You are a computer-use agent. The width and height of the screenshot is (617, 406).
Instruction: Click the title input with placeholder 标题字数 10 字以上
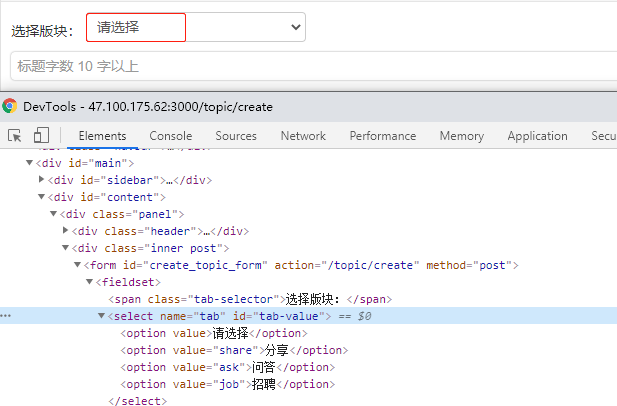pos(314,66)
